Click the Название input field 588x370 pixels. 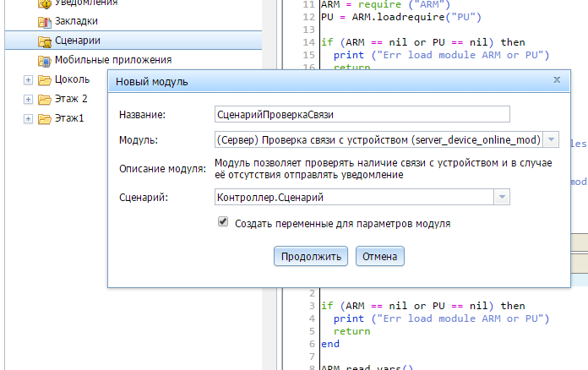pos(362,114)
